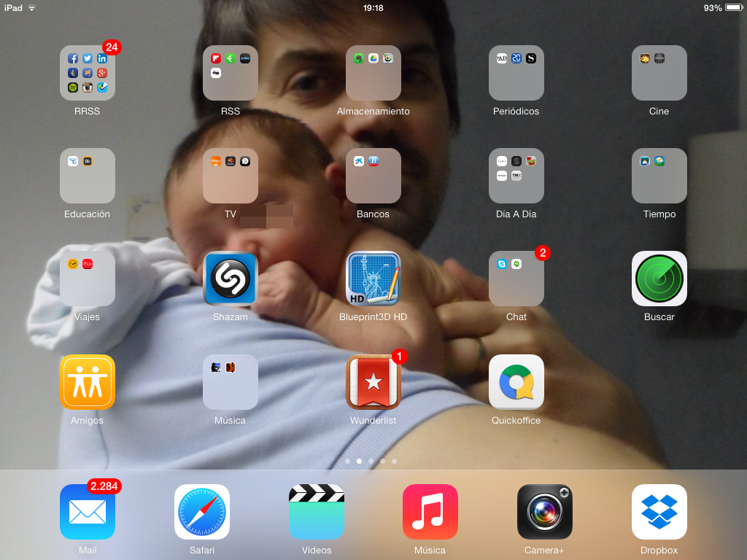Viewport: 747px width, 560px height.
Task: Open the TV folder
Action: point(230,176)
